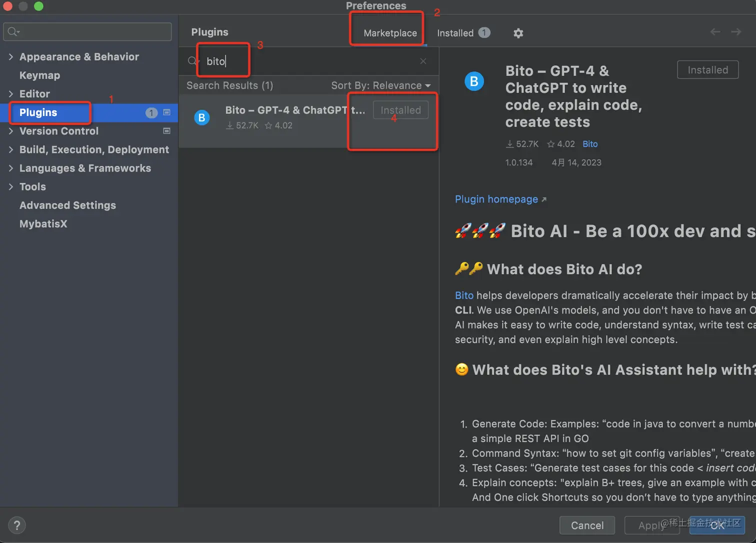
Task: Open the Bito vendor link
Action: pos(590,144)
